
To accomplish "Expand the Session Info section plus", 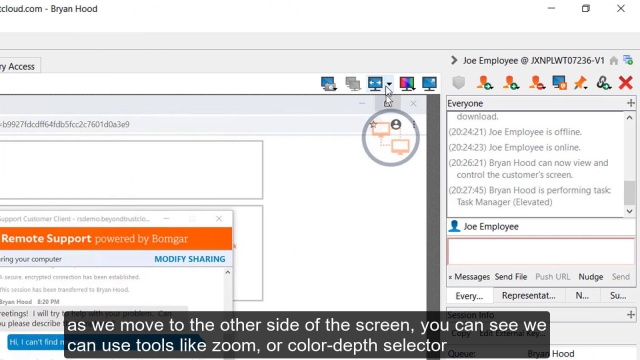I will coord(631,315).
